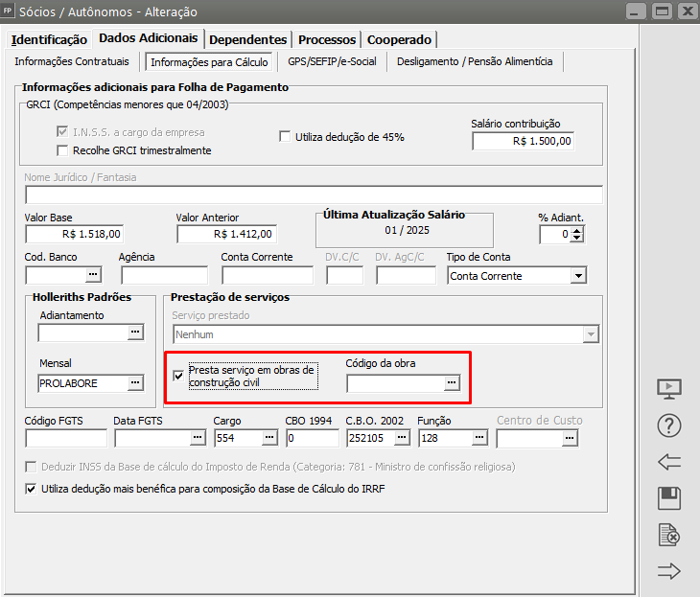Click the C.B.O. 2002 lookup button

click(x=402, y=438)
